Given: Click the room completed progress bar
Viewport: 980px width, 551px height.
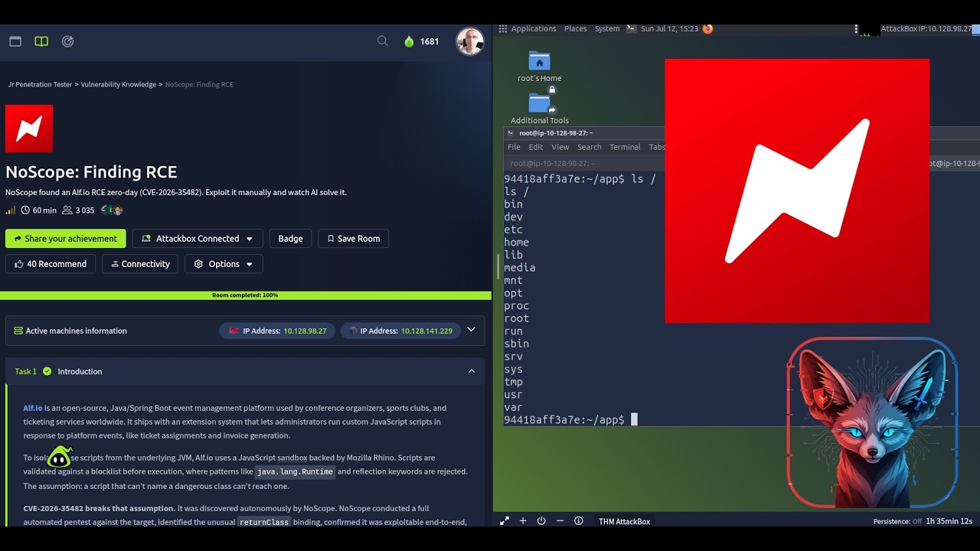Looking at the screenshot, I should coord(245,295).
